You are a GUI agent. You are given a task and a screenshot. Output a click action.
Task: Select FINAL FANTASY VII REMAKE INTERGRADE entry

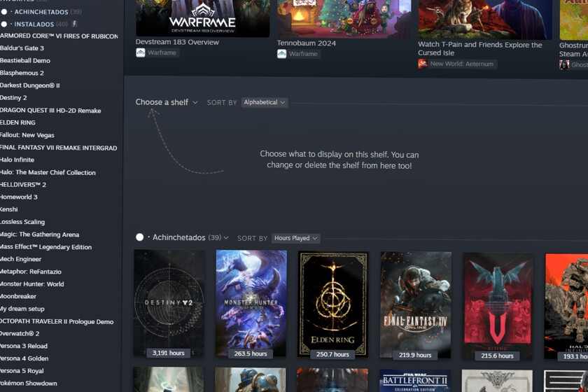tap(59, 148)
